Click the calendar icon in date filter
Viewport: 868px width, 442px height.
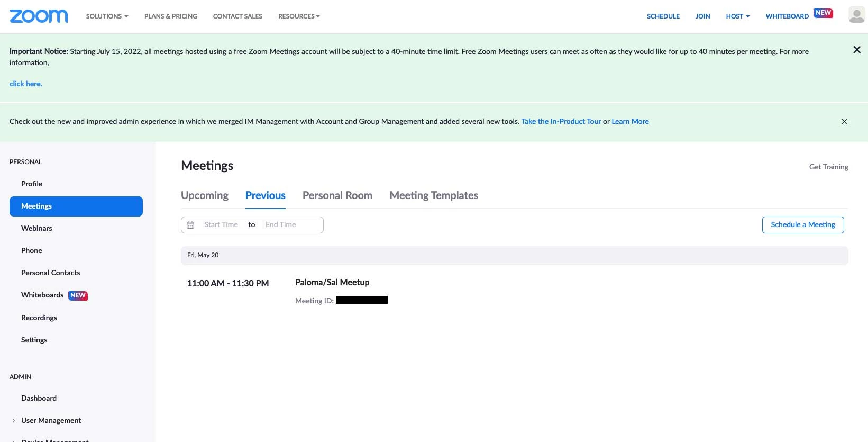click(x=190, y=225)
